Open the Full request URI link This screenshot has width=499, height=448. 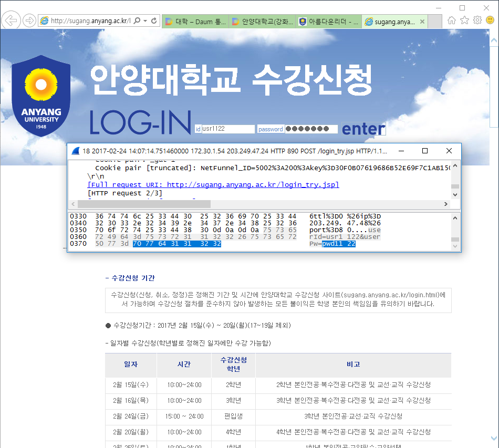[x=213, y=185]
